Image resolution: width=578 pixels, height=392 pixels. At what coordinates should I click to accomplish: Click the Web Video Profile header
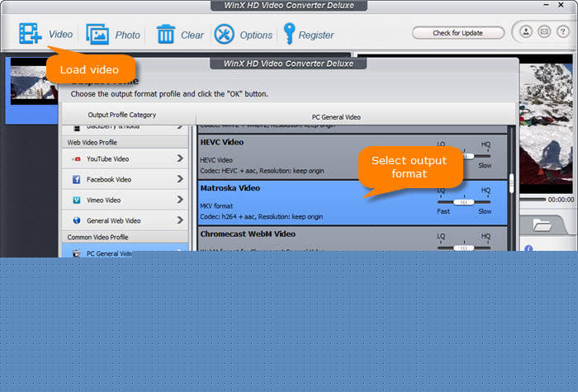(x=126, y=142)
